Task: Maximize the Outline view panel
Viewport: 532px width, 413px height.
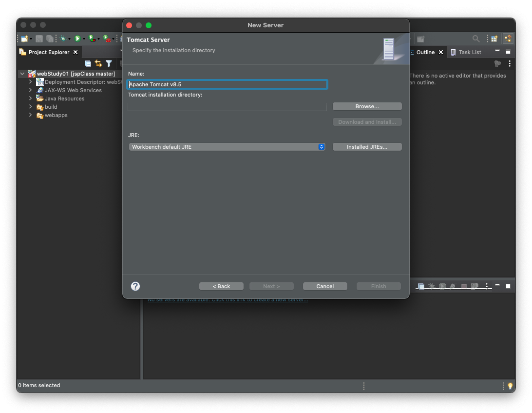Action: click(508, 52)
